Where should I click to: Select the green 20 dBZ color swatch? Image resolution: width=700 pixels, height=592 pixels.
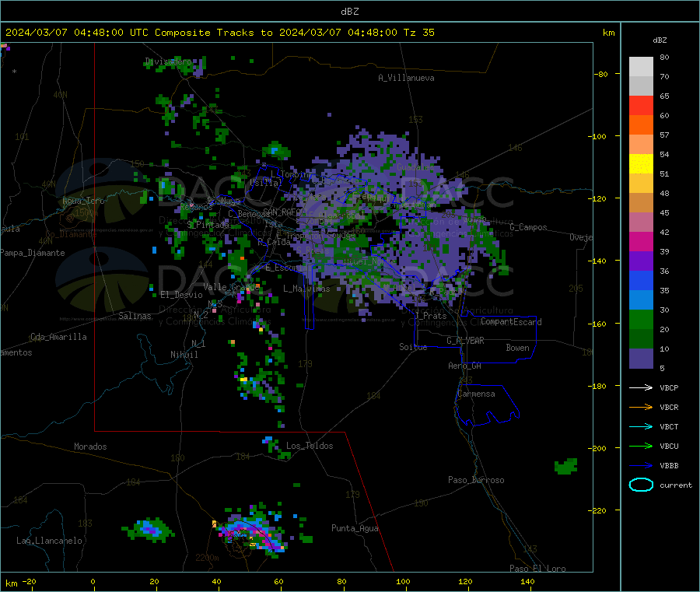[x=641, y=319]
